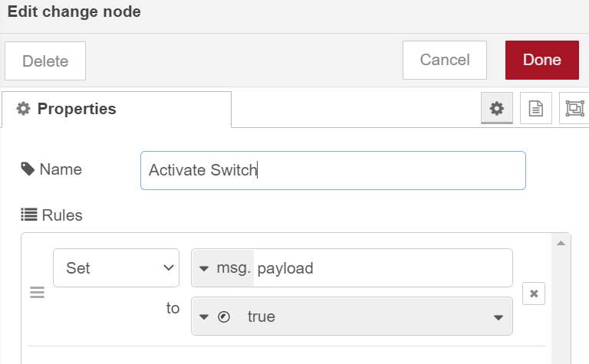Expand the type selector before true
The height and width of the screenshot is (364, 589).
tap(204, 317)
